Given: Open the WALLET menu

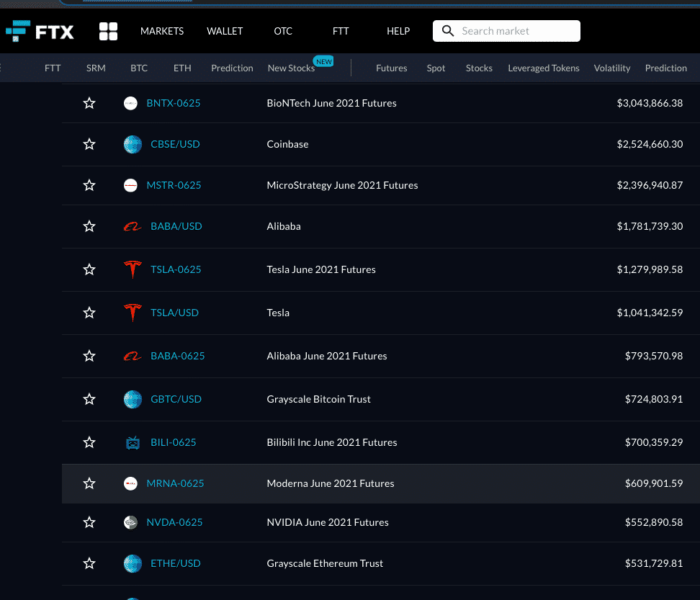Looking at the screenshot, I should [x=225, y=31].
